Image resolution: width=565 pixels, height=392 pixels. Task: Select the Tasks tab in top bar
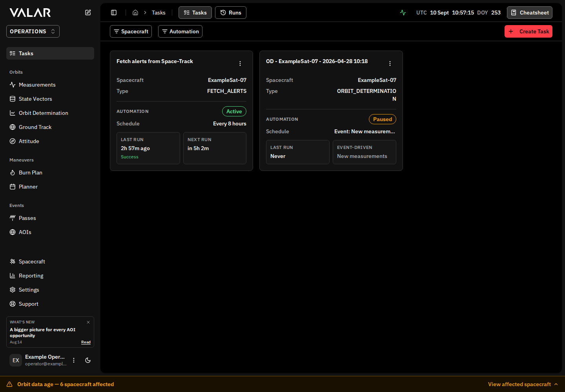pyautogui.click(x=195, y=13)
